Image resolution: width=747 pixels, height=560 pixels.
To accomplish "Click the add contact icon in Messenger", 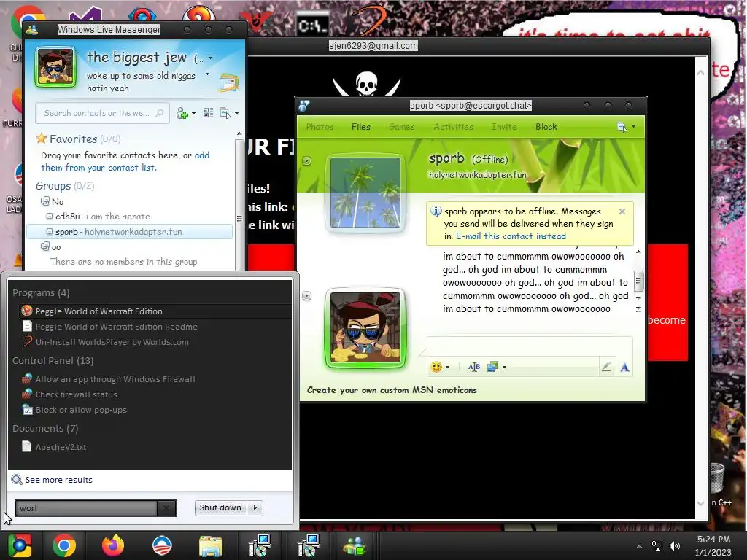I will coord(182,113).
